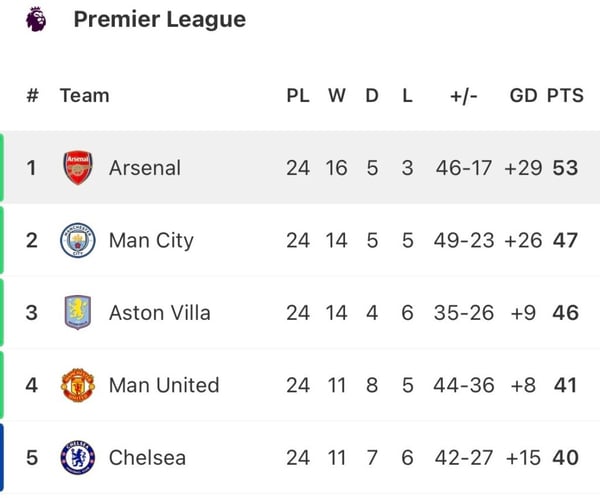600x498 pixels.
Task: Go to the Man United team name
Action: click(164, 385)
